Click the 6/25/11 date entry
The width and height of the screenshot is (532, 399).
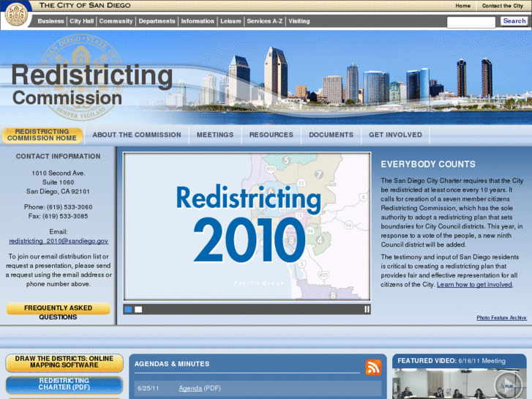pos(149,388)
